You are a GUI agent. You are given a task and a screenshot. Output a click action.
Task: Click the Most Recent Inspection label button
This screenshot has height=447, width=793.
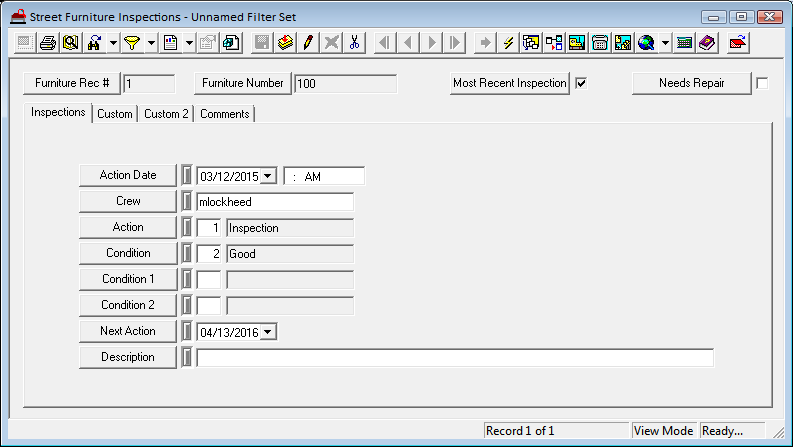[510, 83]
